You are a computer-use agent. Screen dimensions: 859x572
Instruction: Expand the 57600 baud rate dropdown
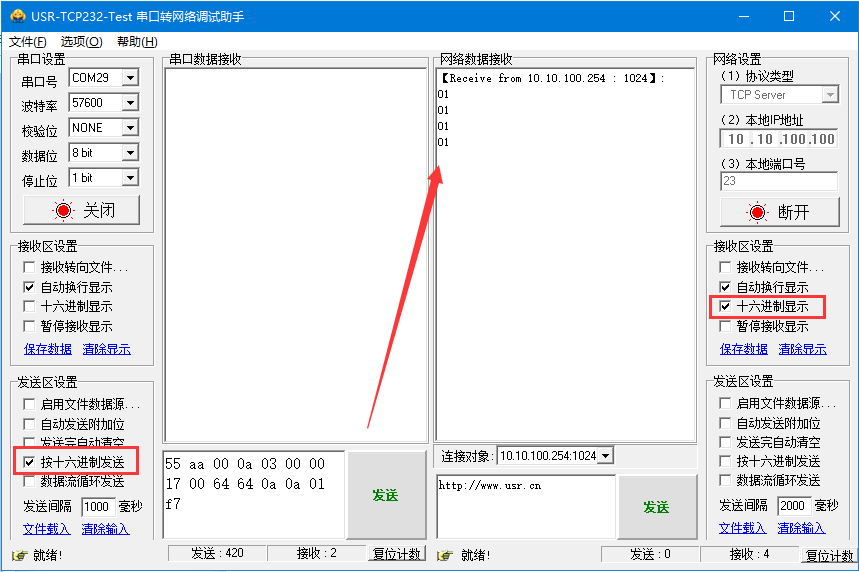tap(130, 103)
